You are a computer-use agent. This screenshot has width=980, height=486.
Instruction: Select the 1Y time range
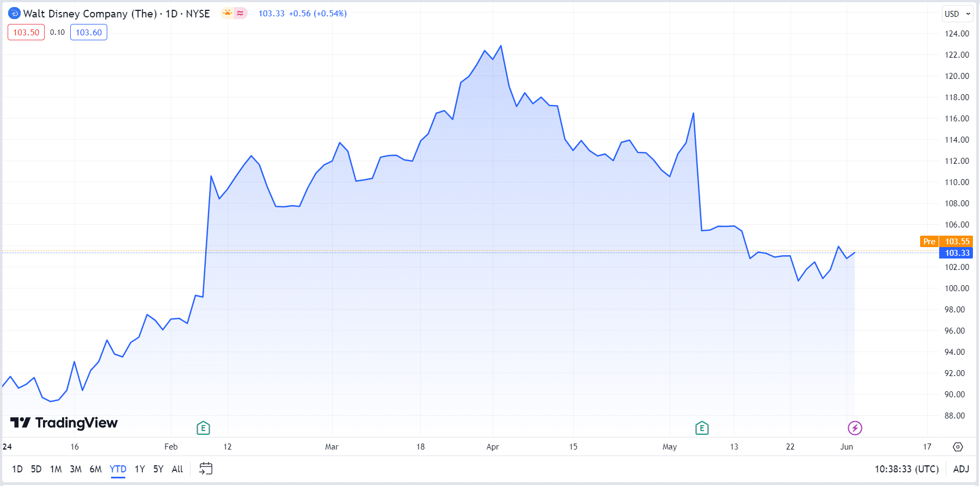click(x=140, y=469)
